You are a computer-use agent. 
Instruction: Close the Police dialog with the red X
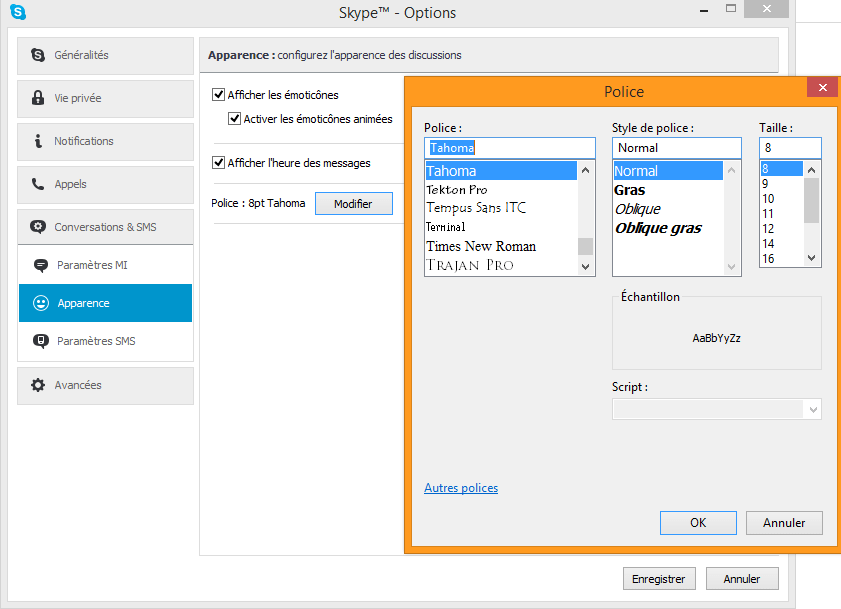pos(822,87)
